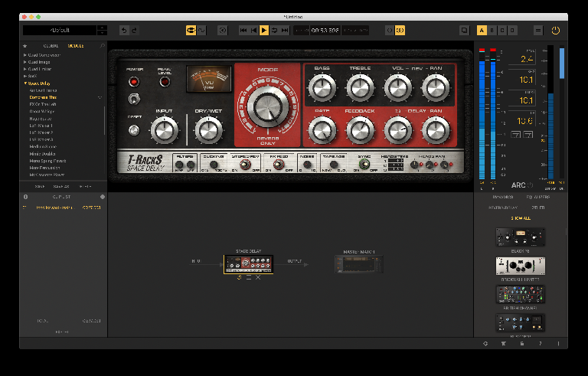This screenshot has width=588, height=376.
Task: Open the compare window icon
Action: (464, 31)
